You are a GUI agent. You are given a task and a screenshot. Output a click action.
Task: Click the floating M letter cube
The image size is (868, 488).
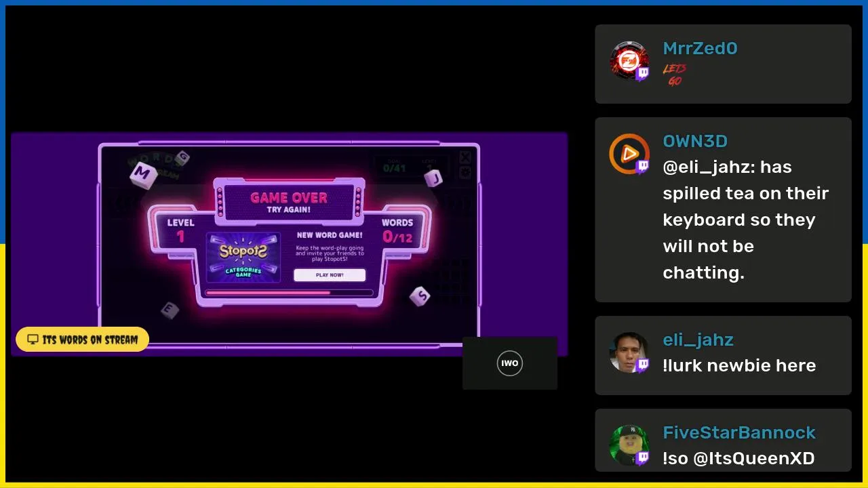(x=143, y=174)
